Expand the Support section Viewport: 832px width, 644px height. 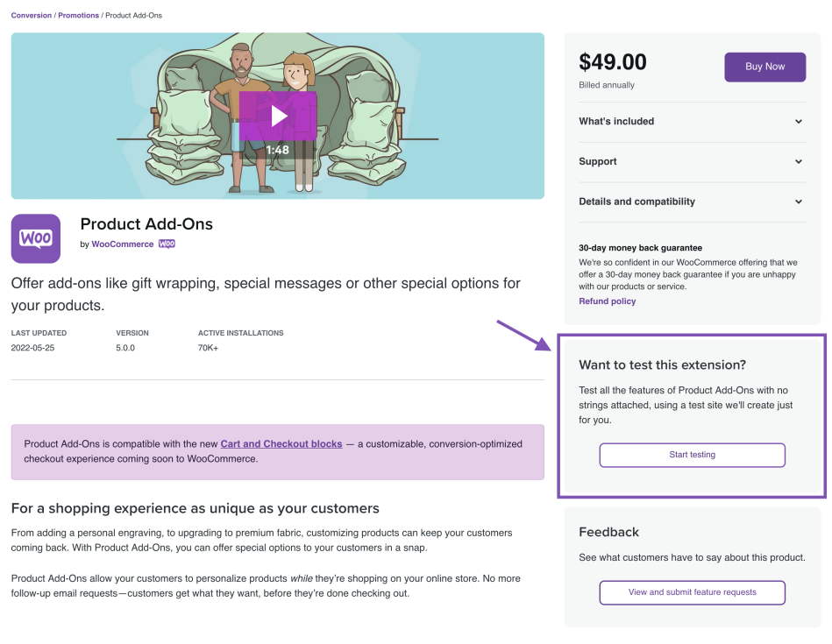coord(598,162)
